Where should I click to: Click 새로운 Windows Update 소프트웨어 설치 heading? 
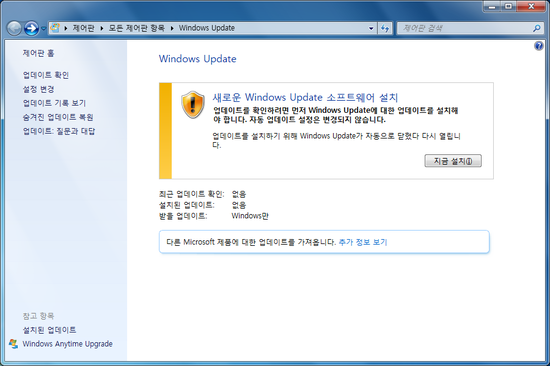pyautogui.click(x=305, y=97)
